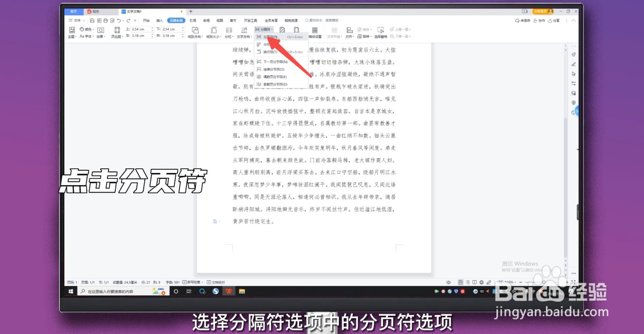Toggle eye-protection mode in status bar

click(x=448, y=282)
